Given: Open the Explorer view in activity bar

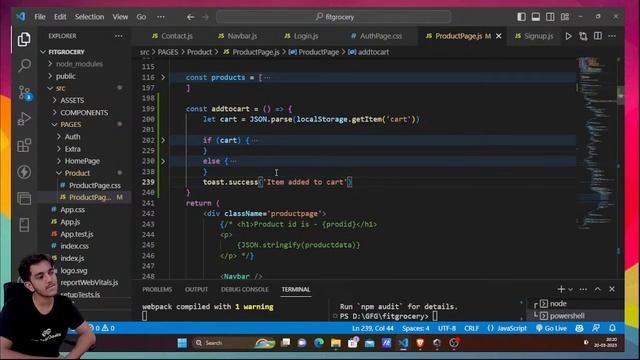Looking at the screenshot, I should (x=24, y=40).
